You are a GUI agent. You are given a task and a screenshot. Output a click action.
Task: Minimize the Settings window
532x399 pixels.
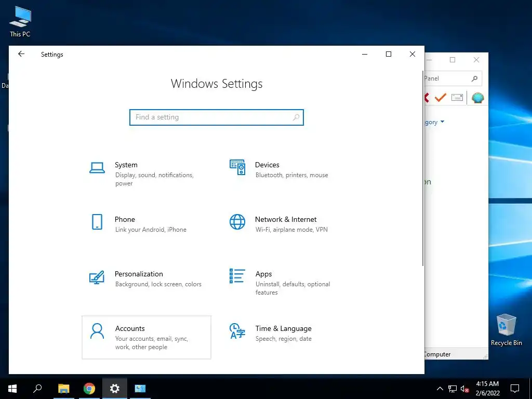point(365,54)
